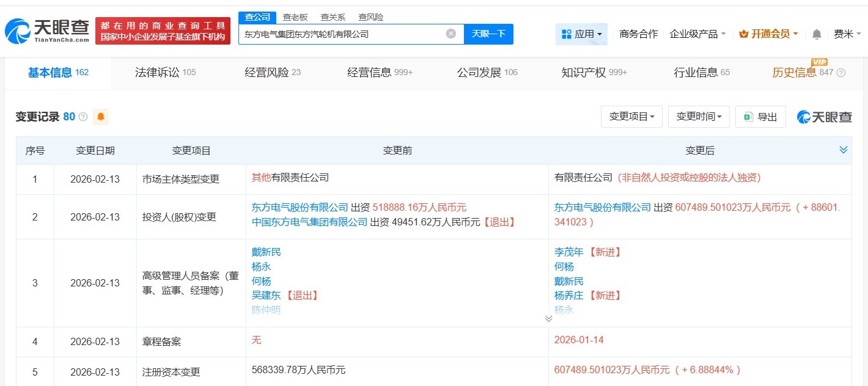Select 2026-01-14 value in row 4
This screenshot has height=386, width=868.
[579, 340]
